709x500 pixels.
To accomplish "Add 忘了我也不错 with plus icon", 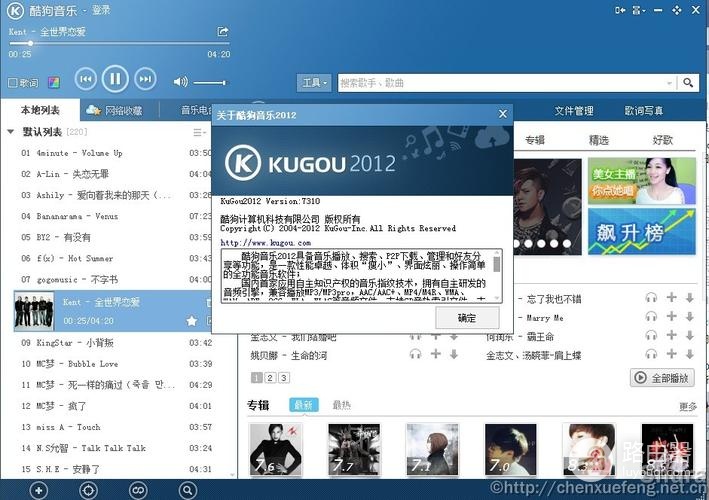I will tap(671, 297).
